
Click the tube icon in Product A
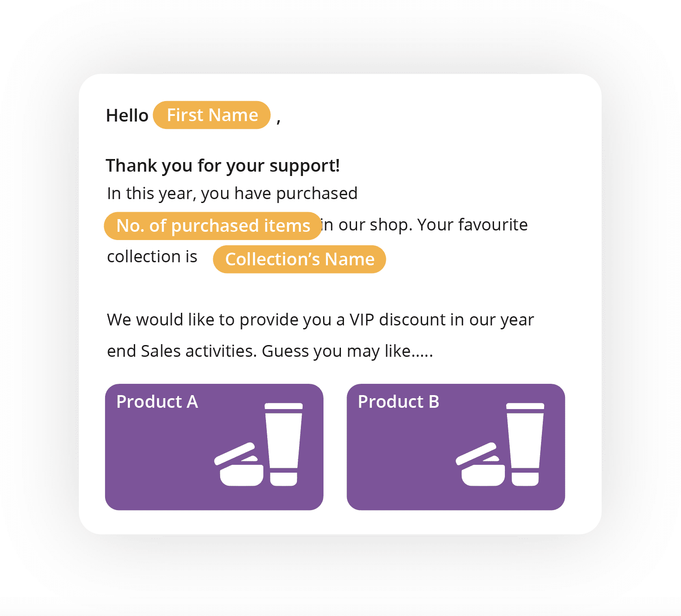(x=284, y=444)
